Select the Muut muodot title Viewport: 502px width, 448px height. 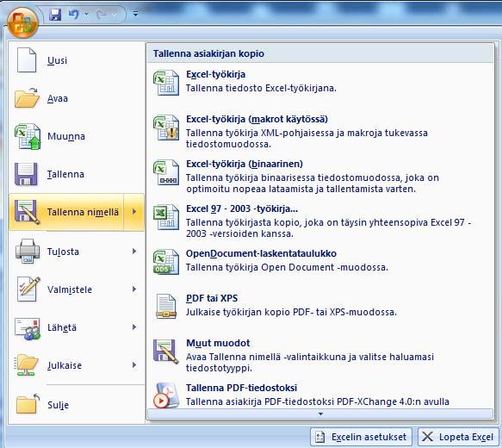pos(218,343)
